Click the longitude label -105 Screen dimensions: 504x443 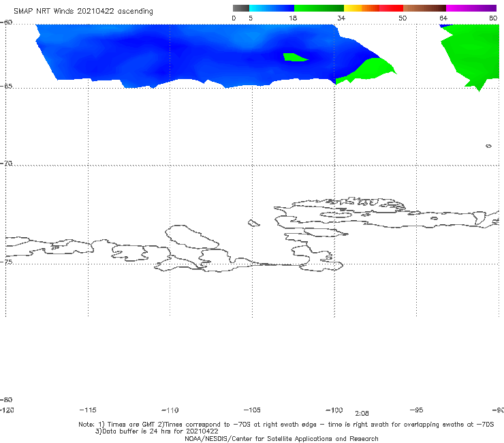click(252, 410)
